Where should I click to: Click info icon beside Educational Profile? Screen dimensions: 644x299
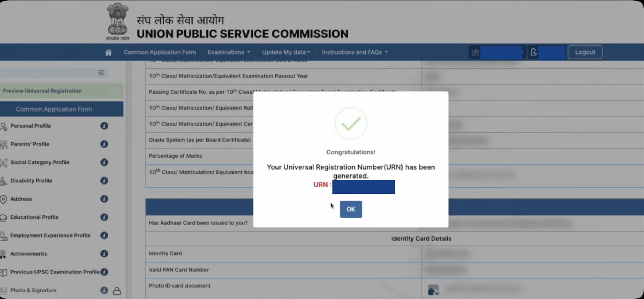(x=104, y=217)
